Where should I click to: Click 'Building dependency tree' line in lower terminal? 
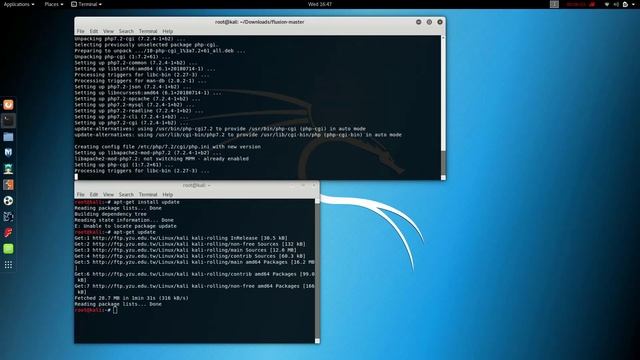[x=111, y=214]
